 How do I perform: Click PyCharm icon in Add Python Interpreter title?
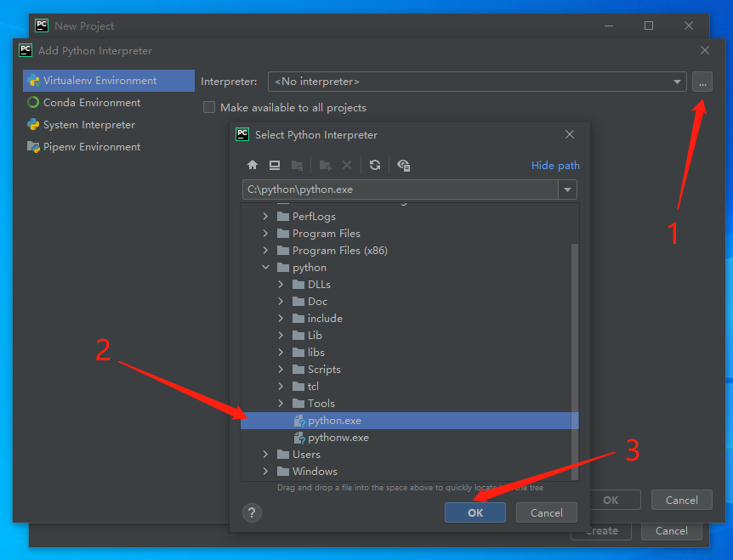click(x=26, y=50)
